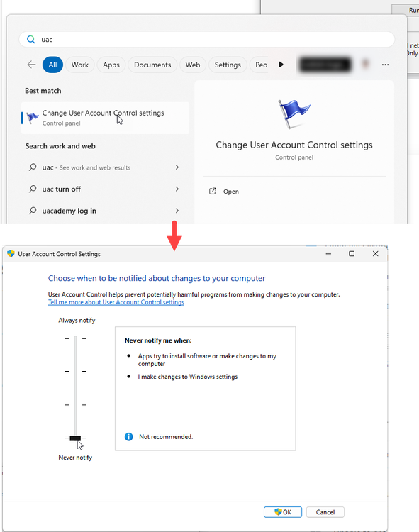Click the uacademy log in search suggestion

point(104,211)
